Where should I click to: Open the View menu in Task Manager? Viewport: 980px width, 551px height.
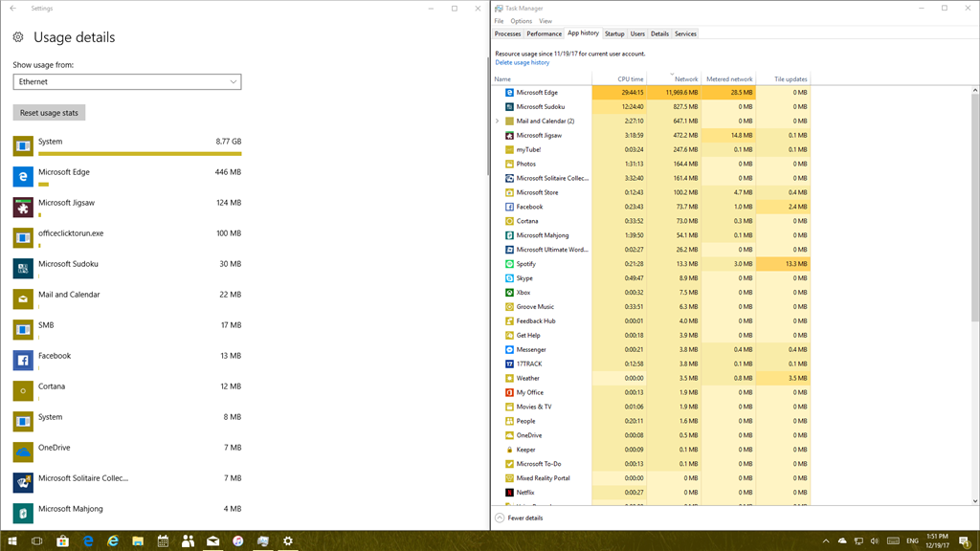tap(546, 21)
